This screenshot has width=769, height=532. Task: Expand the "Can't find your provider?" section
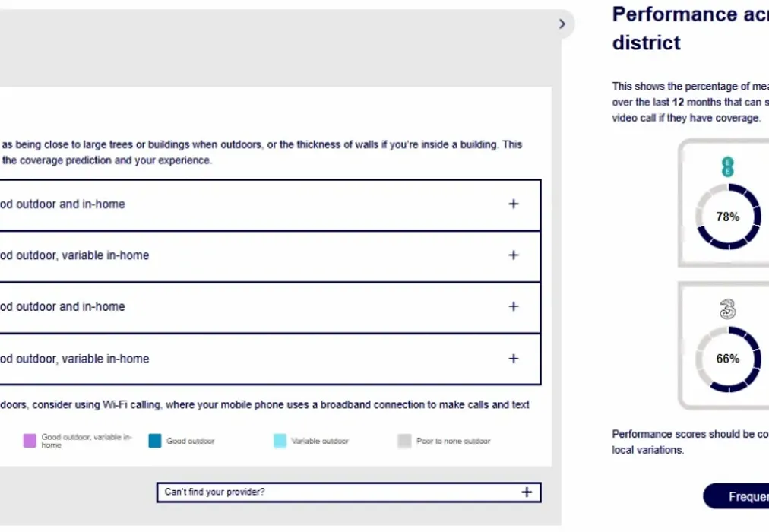click(x=527, y=492)
